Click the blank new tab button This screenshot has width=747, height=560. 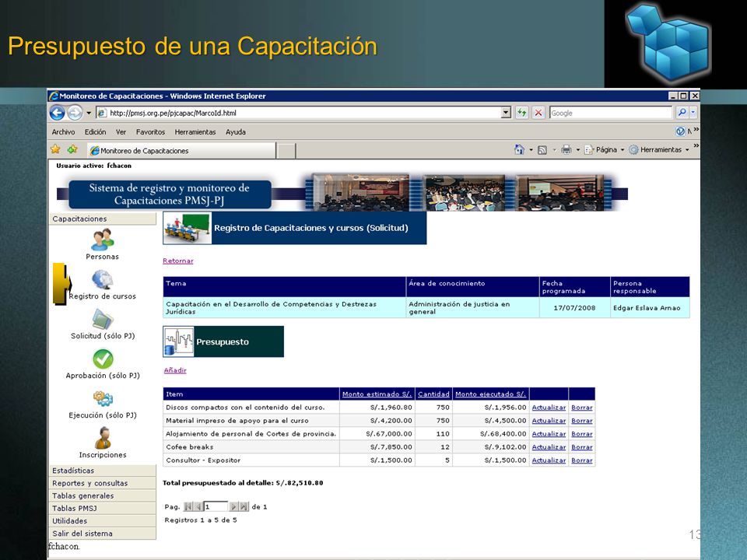pyautogui.click(x=286, y=151)
